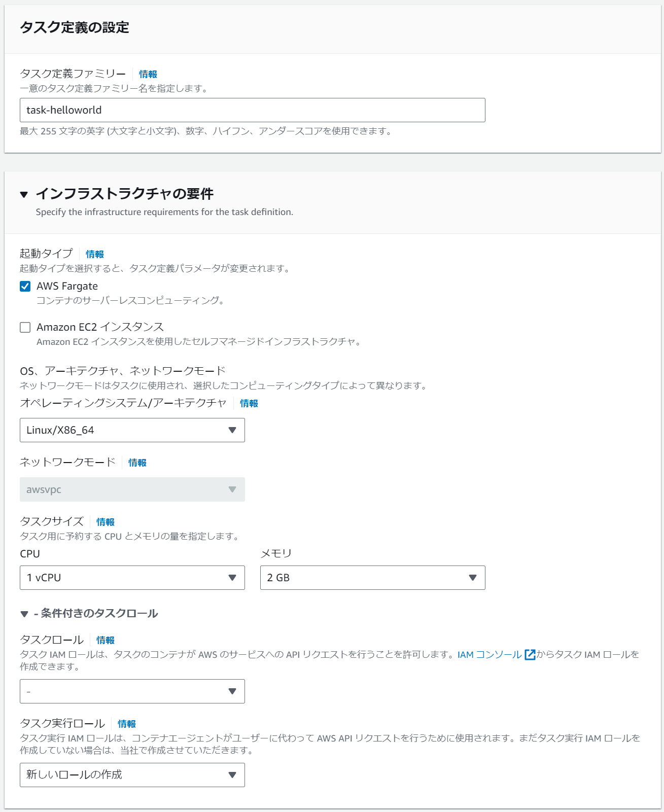
Task: Open the 情報 link next to タスク定義ファミリー
Action: pyautogui.click(x=148, y=74)
